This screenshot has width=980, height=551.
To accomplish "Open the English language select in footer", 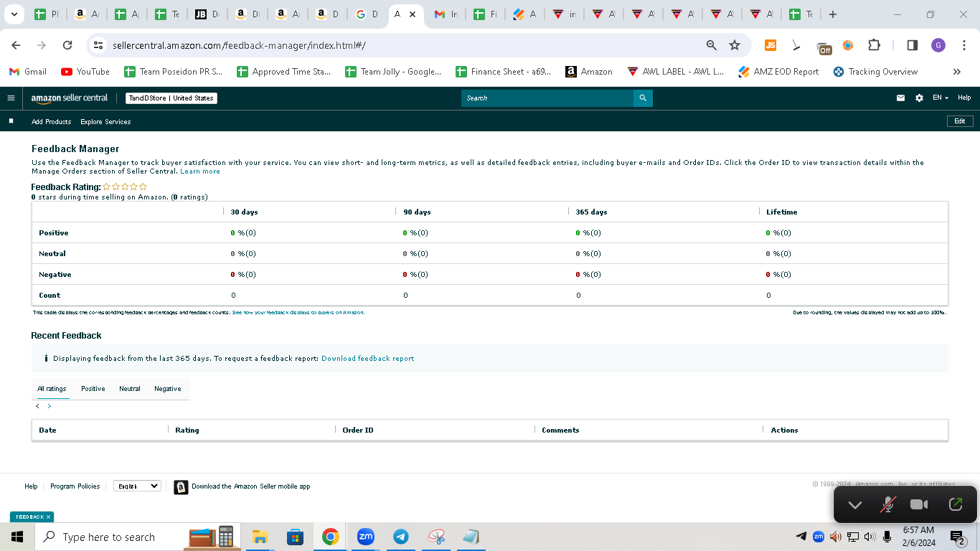I will tap(137, 486).
